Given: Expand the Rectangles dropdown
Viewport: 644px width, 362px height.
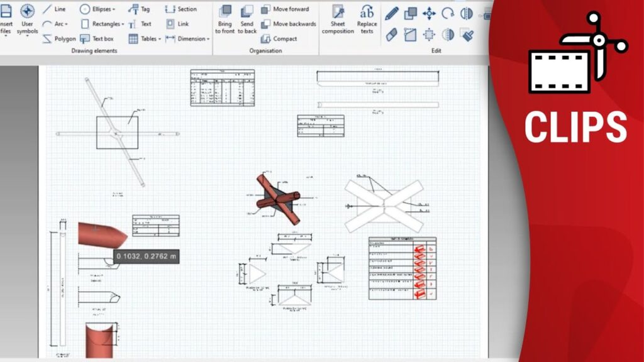Looking at the screenshot, I should click(102, 24).
